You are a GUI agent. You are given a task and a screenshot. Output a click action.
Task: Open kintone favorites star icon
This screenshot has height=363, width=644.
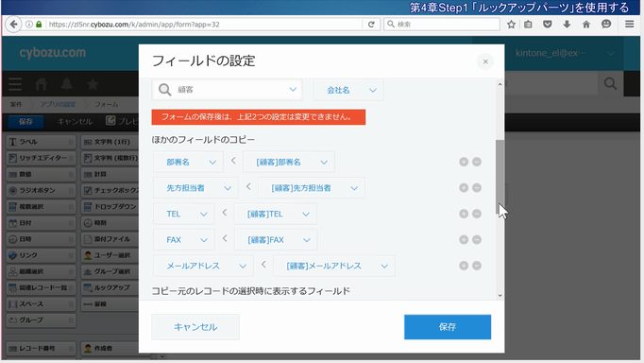click(93, 84)
